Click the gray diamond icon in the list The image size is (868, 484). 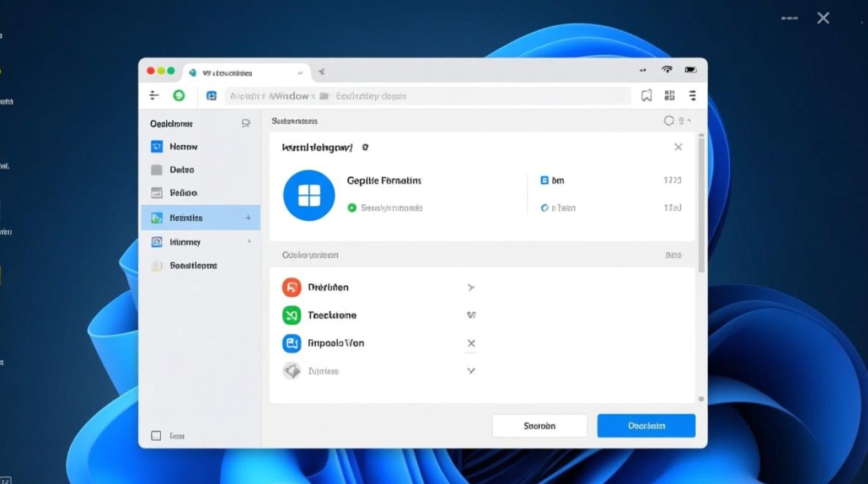(292, 371)
